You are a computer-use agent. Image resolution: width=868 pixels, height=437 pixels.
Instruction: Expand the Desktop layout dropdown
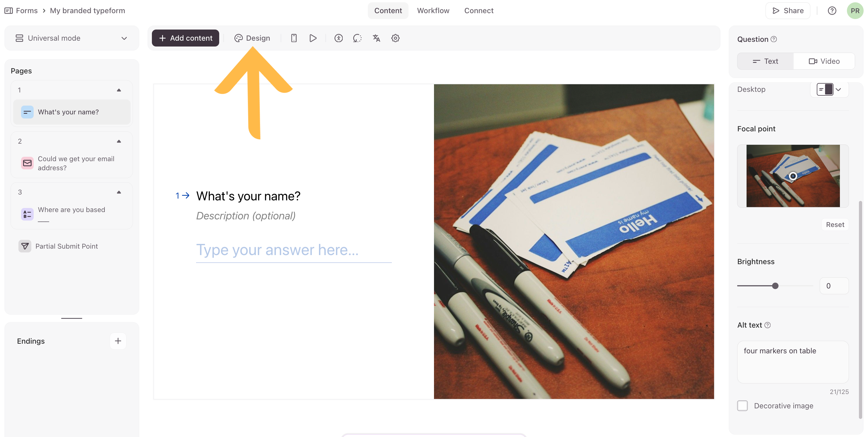[x=829, y=90]
